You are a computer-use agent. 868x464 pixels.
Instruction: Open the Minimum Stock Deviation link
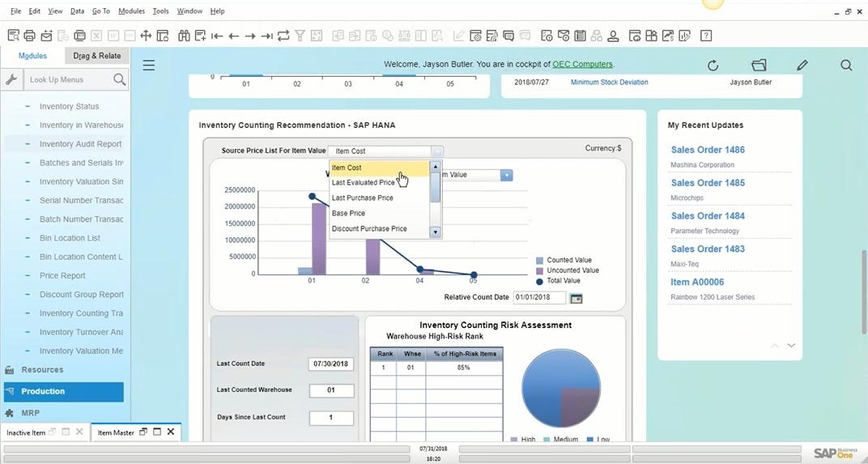[x=609, y=82]
